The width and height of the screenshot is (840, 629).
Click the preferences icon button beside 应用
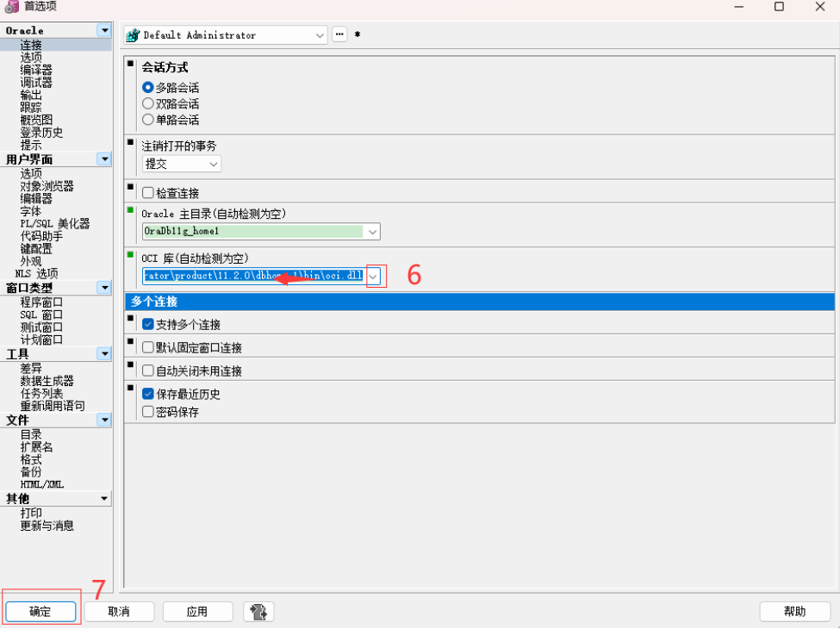tap(258, 612)
